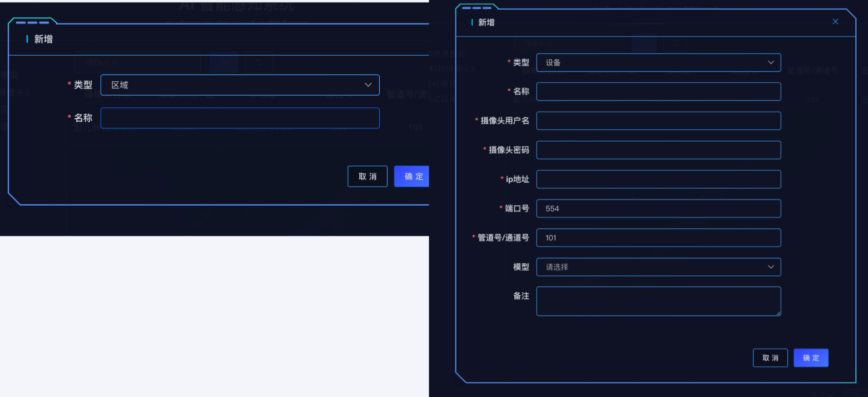
Task: Click into the ip地址 input field
Action: [x=658, y=179]
